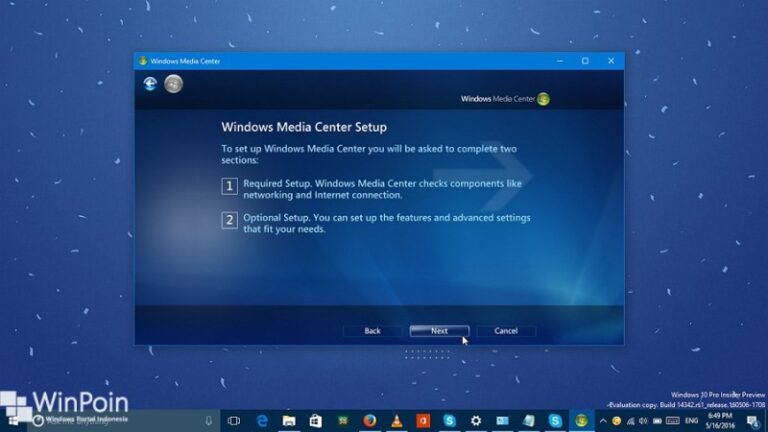Click the Back button in setup
768x432 pixels.
coord(372,331)
